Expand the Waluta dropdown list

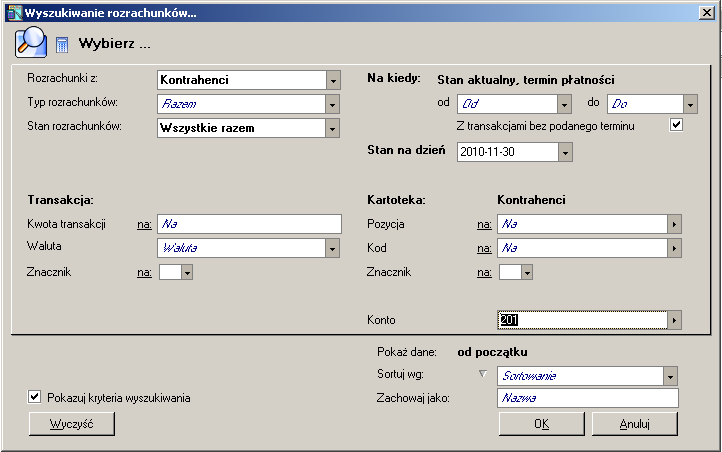(x=333, y=247)
